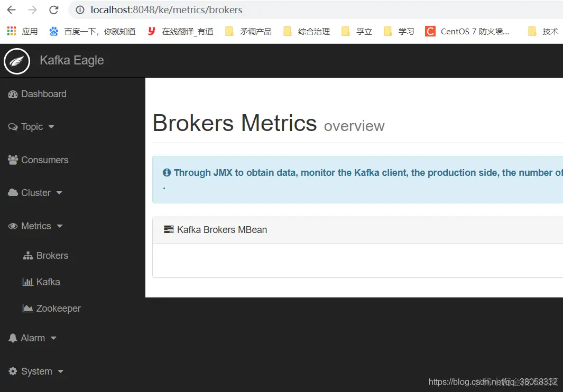This screenshot has width=563, height=392.
Task: Click the overview subtitle text
Action: (x=354, y=126)
